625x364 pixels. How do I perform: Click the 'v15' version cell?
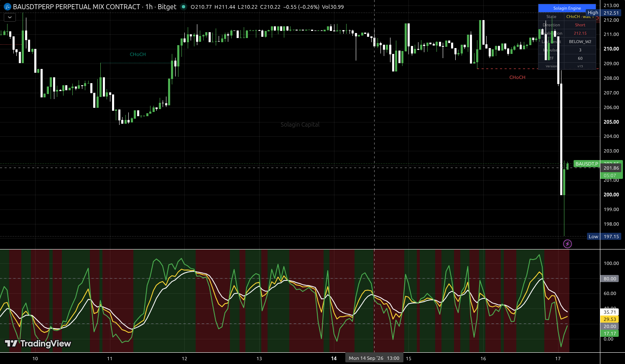click(580, 66)
